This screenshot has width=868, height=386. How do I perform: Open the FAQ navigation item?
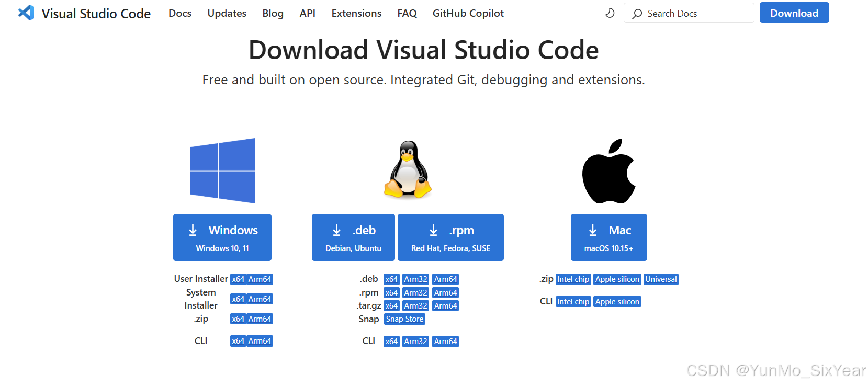tap(407, 13)
